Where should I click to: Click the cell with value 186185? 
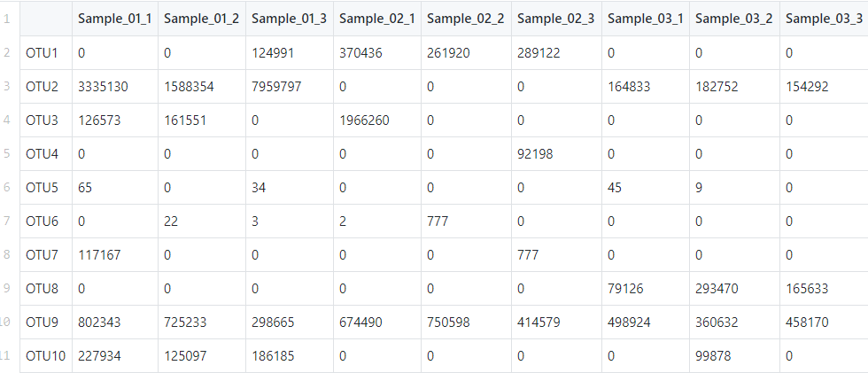290,356
